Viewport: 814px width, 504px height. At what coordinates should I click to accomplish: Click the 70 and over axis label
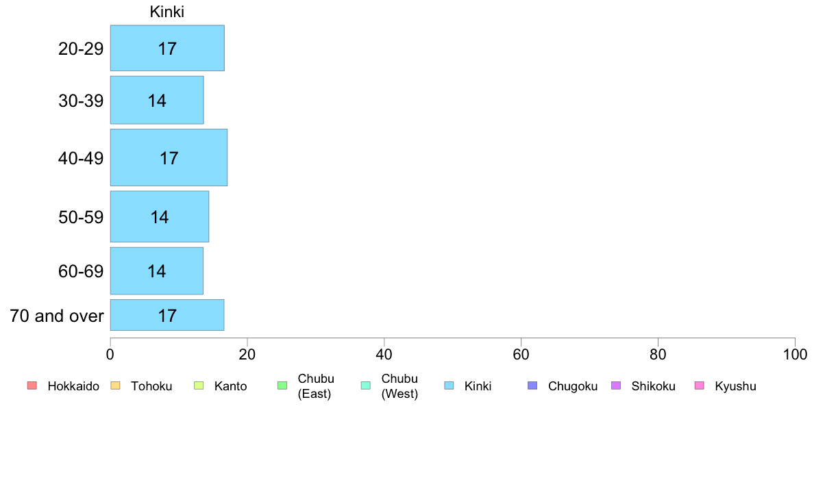[x=57, y=316]
